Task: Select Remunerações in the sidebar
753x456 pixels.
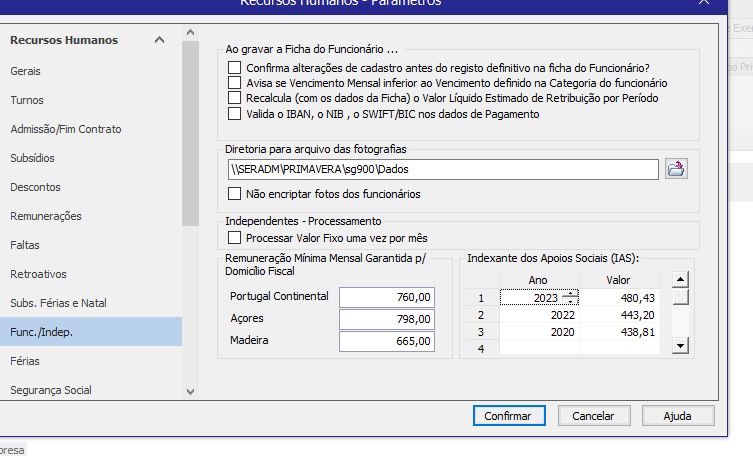Action: pyautogui.click(x=46, y=216)
